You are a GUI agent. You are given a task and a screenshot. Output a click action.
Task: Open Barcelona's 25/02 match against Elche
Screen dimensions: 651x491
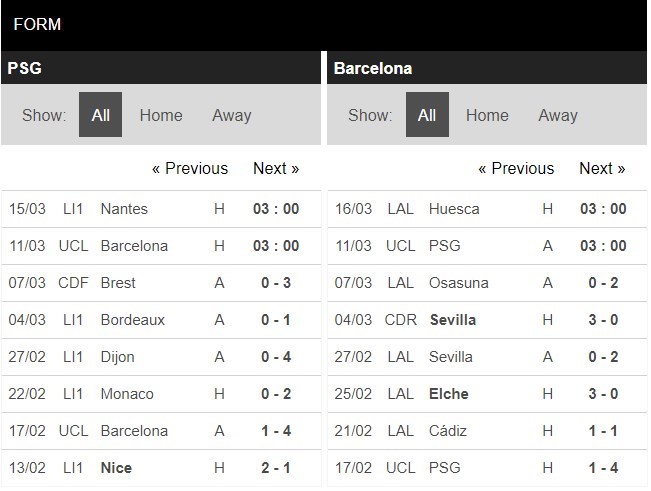(448, 394)
